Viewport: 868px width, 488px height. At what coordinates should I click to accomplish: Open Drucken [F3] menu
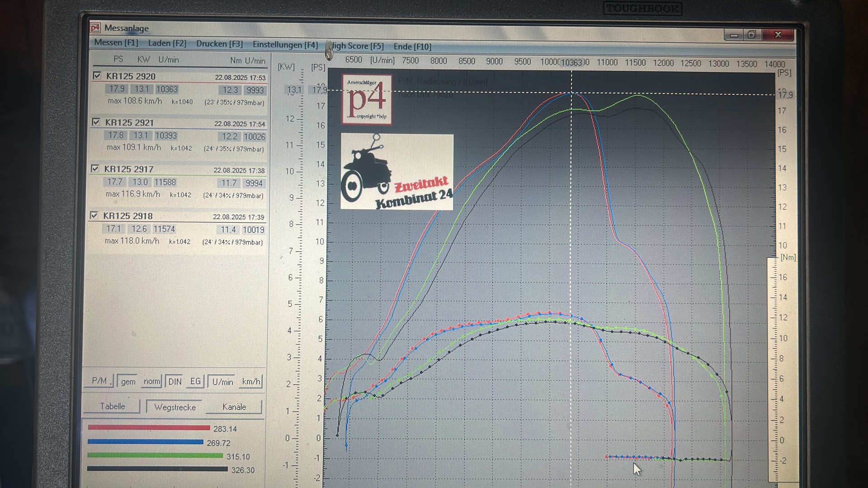pyautogui.click(x=219, y=44)
